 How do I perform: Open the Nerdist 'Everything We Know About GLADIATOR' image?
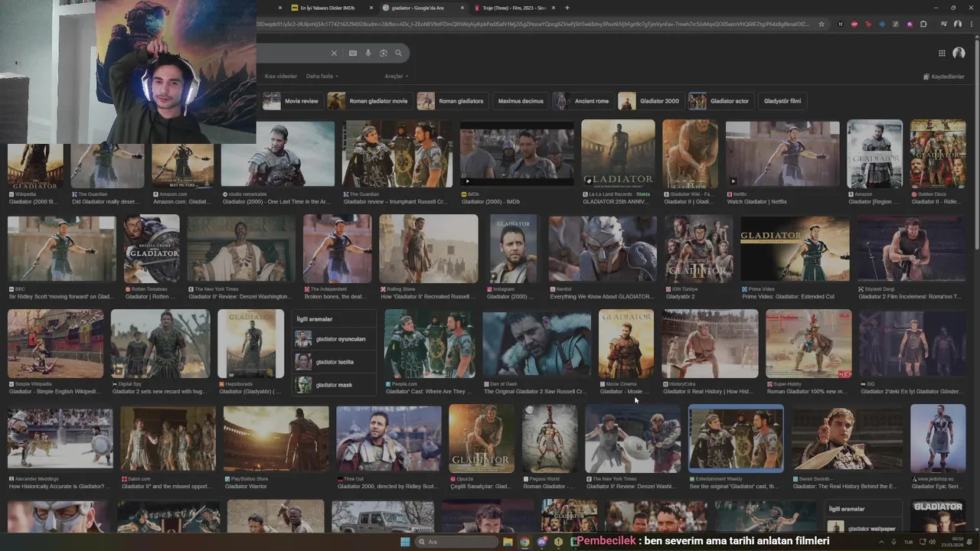603,249
